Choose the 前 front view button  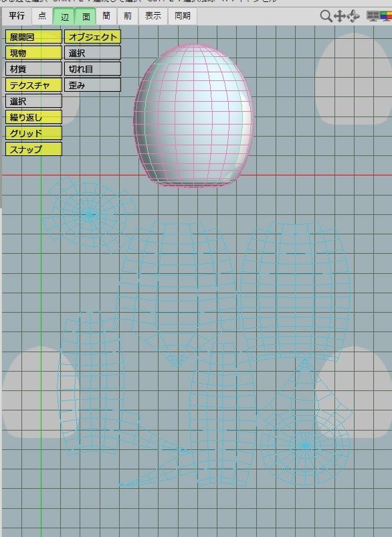point(128,16)
